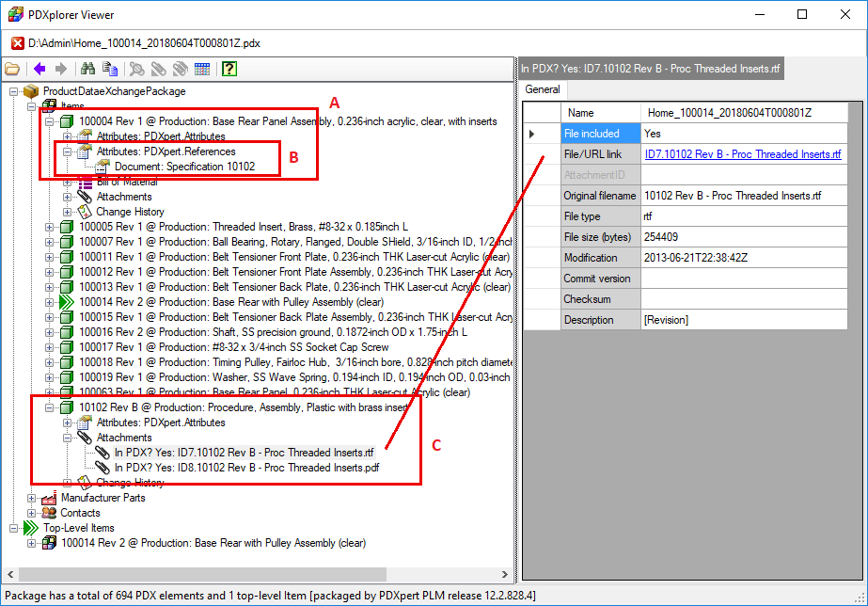Expand the Manufacturer Parts node

(x=32, y=498)
